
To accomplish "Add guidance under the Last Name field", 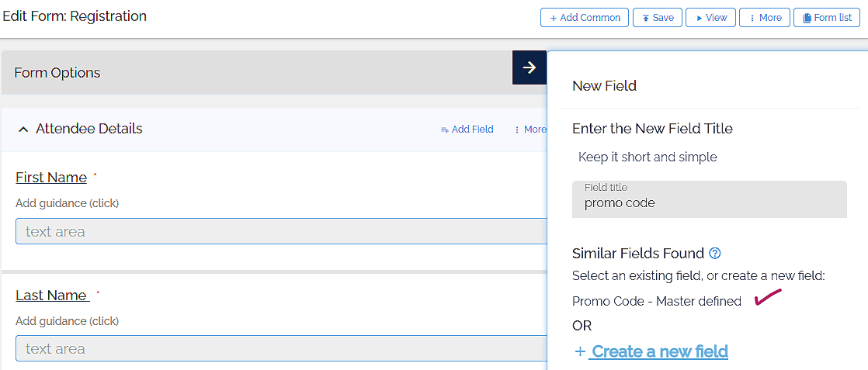I will (67, 321).
